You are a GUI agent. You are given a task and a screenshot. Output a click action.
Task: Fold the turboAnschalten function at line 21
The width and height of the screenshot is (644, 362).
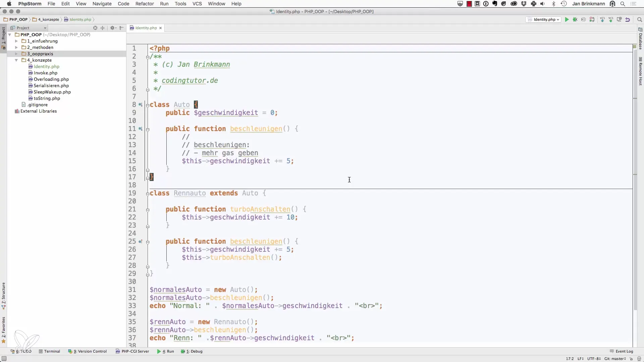pos(148,210)
